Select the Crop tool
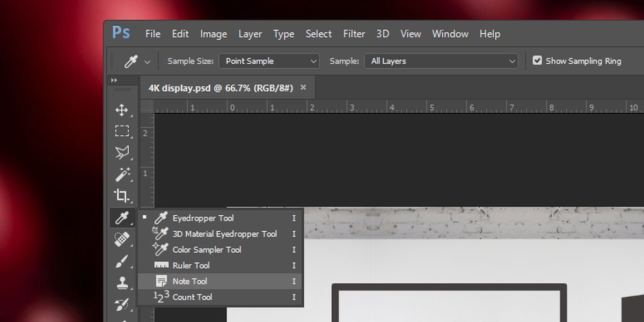This screenshot has width=644, height=322. pos(122,195)
